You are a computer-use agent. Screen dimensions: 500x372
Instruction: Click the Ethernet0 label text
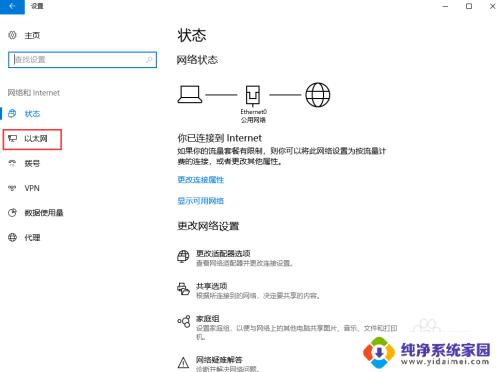254,112
